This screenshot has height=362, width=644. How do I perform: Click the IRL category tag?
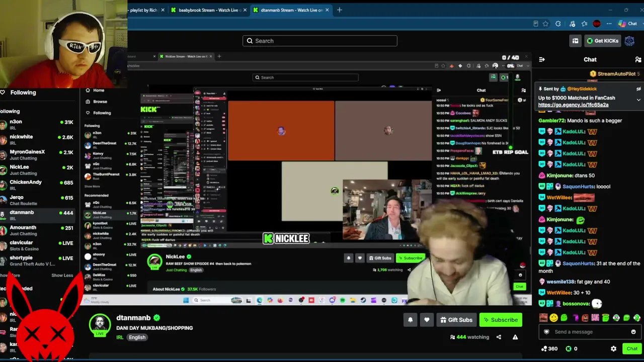point(120,337)
